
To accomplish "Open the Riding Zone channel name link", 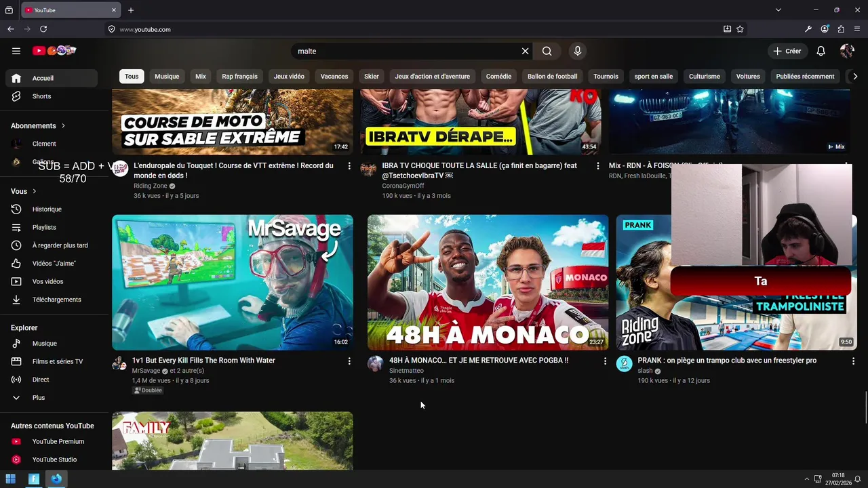I will [x=151, y=186].
